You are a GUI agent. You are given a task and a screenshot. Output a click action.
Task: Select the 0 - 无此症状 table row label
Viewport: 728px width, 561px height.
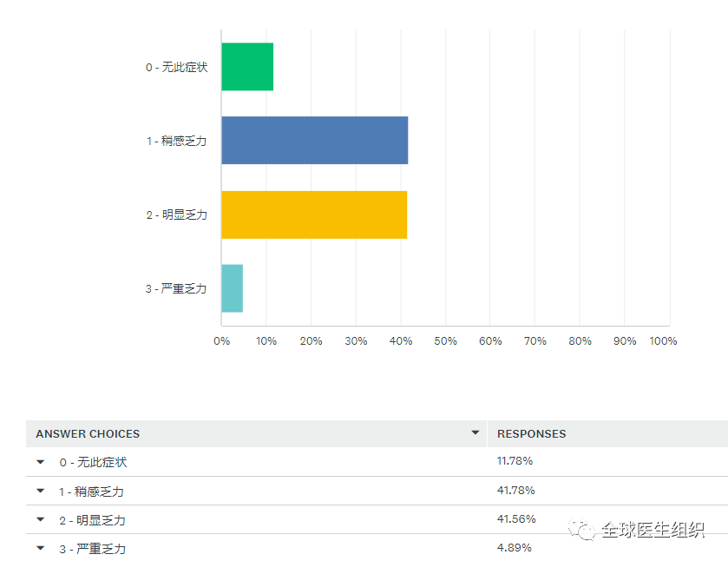tap(93, 462)
